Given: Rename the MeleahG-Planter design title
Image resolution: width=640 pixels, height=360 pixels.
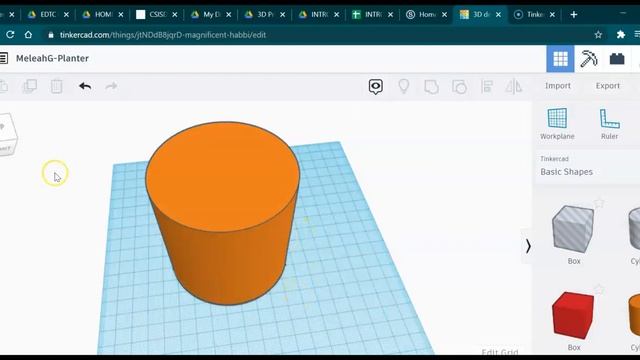Looking at the screenshot, I should click(x=52, y=58).
